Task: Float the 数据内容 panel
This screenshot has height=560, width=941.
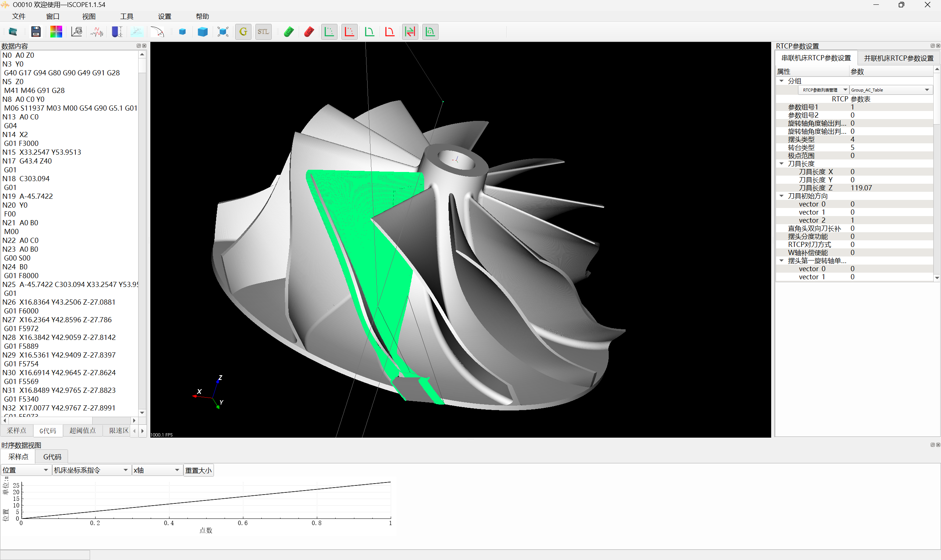Action: point(139,46)
